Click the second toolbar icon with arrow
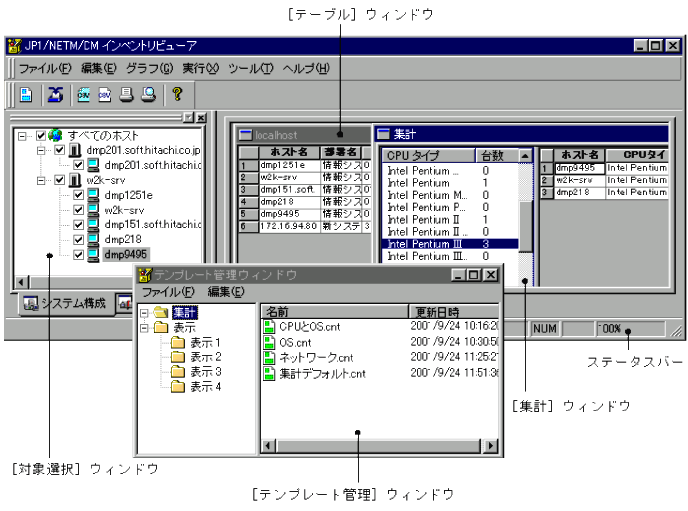 tap(55, 94)
